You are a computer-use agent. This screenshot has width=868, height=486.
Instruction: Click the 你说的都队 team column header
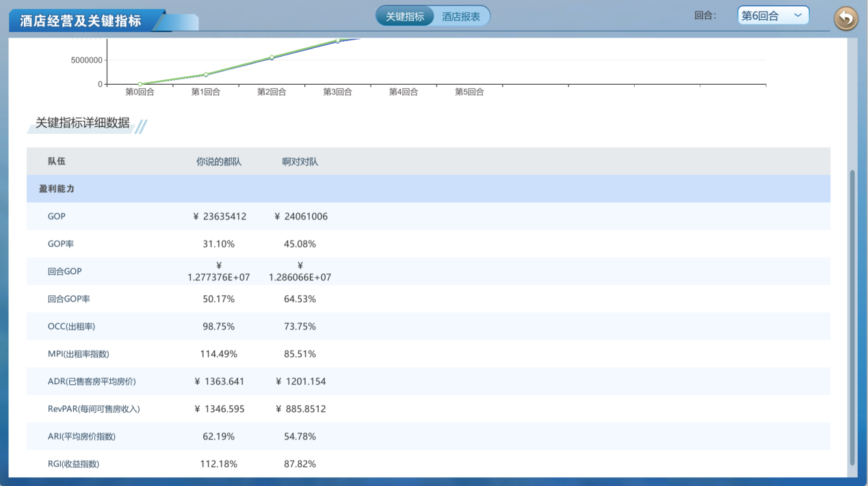pyautogui.click(x=219, y=162)
